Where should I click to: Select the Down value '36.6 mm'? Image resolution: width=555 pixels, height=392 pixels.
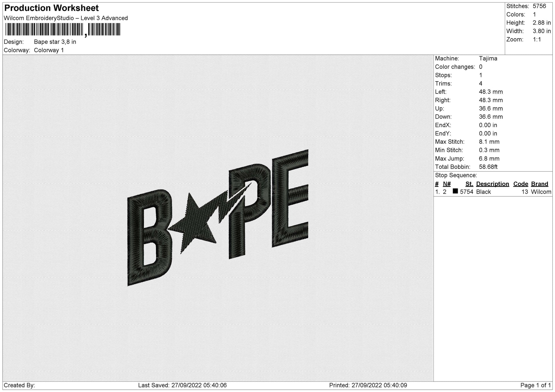(x=491, y=117)
